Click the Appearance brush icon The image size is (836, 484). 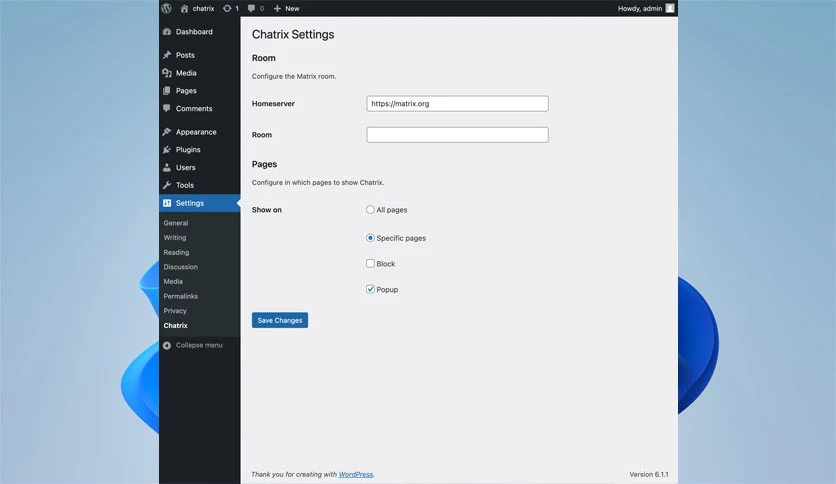click(x=167, y=132)
